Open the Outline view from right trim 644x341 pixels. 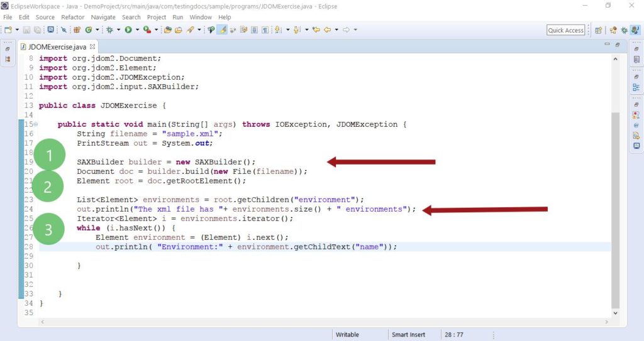click(636, 87)
